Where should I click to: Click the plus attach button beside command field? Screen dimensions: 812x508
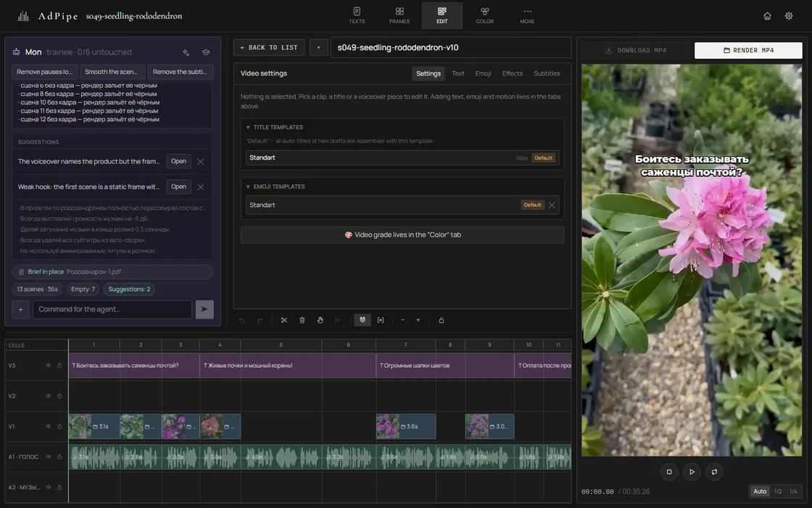(x=21, y=309)
